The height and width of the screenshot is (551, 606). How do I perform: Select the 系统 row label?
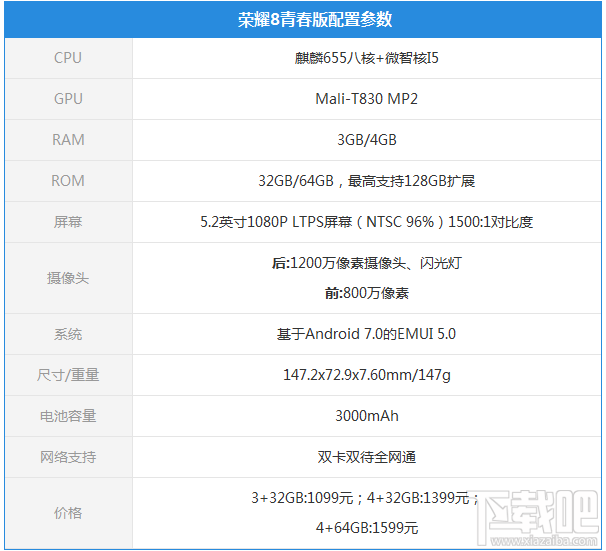[x=68, y=334]
